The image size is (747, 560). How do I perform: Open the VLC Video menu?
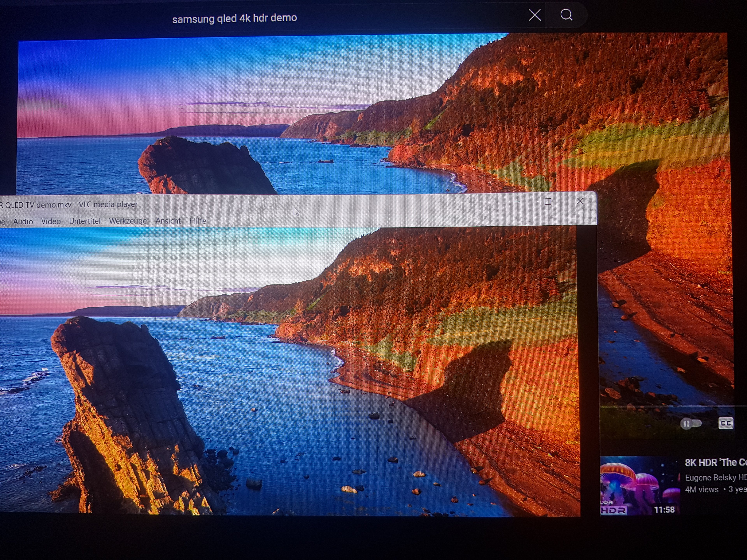(51, 221)
